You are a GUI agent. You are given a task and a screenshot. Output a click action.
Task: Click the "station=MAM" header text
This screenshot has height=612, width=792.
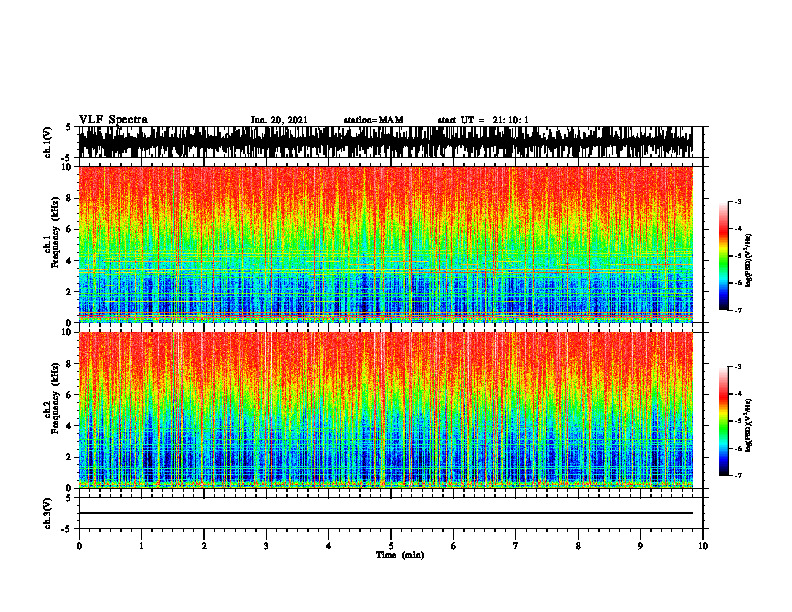[x=373, y=120]
